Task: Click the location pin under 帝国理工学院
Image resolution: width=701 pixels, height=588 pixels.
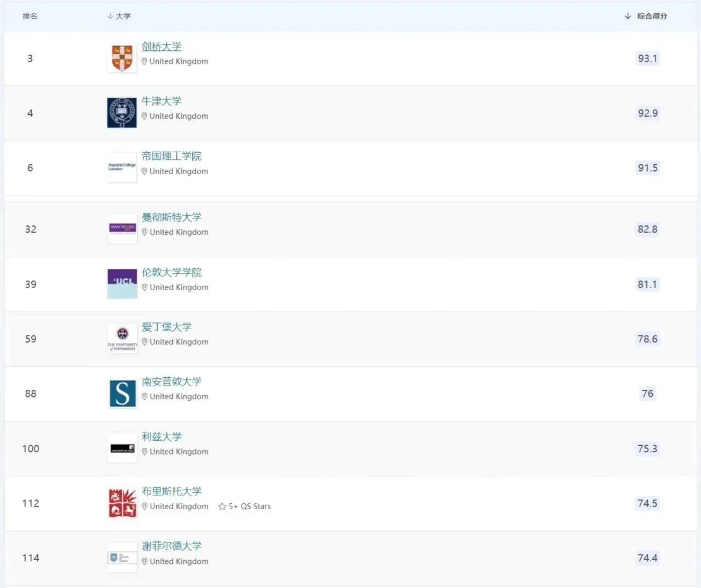Action: tap(145, 171)
